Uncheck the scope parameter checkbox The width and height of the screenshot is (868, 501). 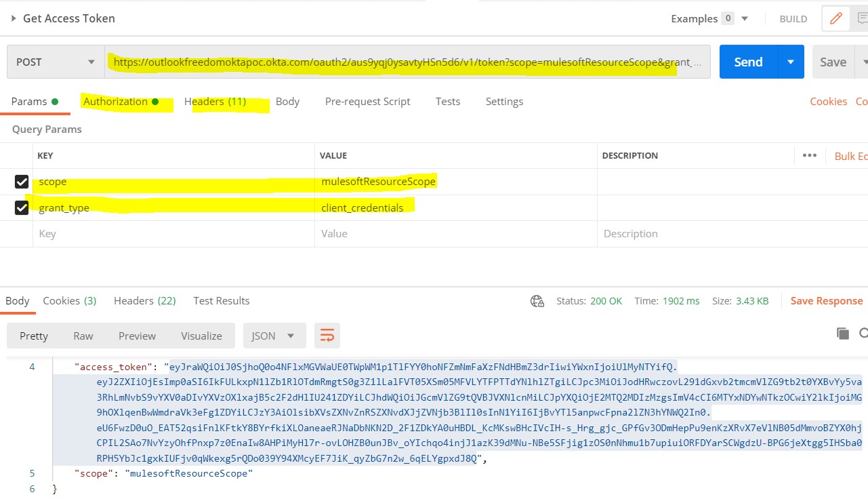tap(22, 182)
